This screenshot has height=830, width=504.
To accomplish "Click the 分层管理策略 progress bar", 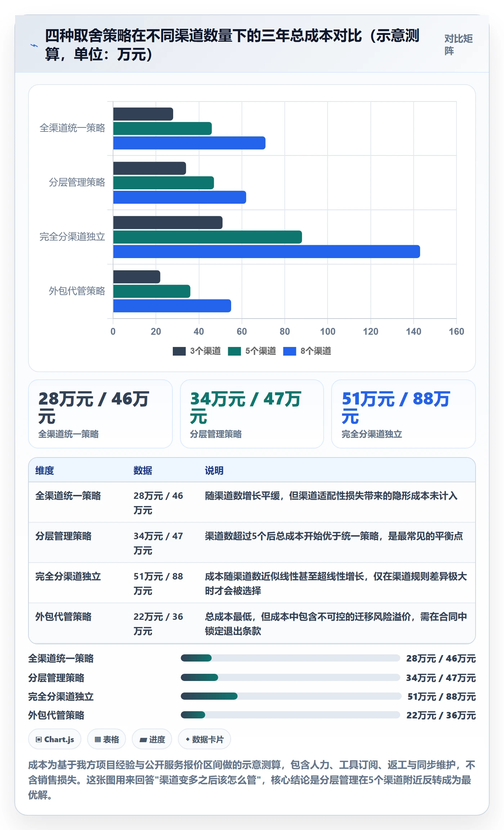I will (290, 677).
